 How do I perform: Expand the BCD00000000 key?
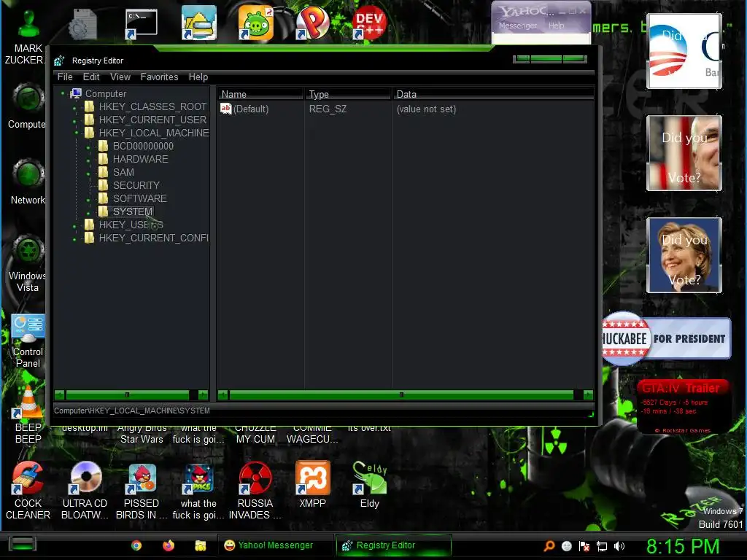tap(88, 148)
